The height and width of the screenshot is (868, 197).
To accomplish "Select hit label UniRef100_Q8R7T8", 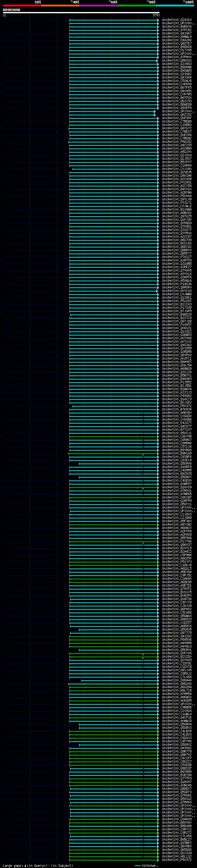I will [x=176, y=751].
